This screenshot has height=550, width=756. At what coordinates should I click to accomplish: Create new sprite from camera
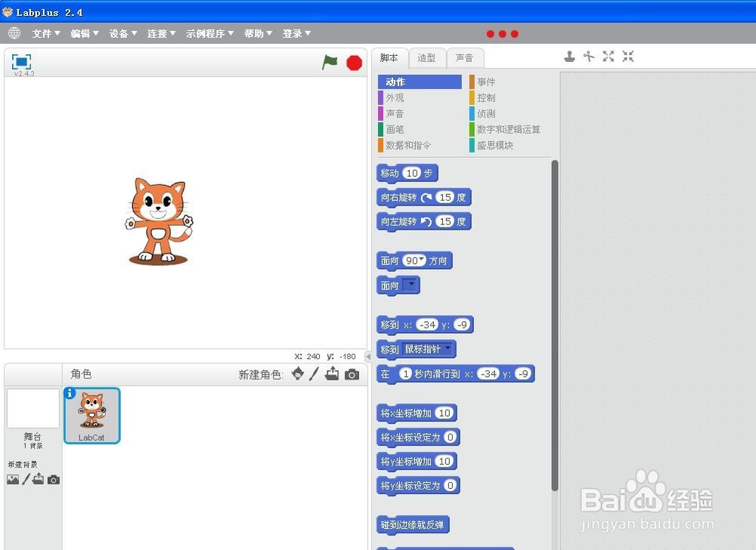[352, 374]
